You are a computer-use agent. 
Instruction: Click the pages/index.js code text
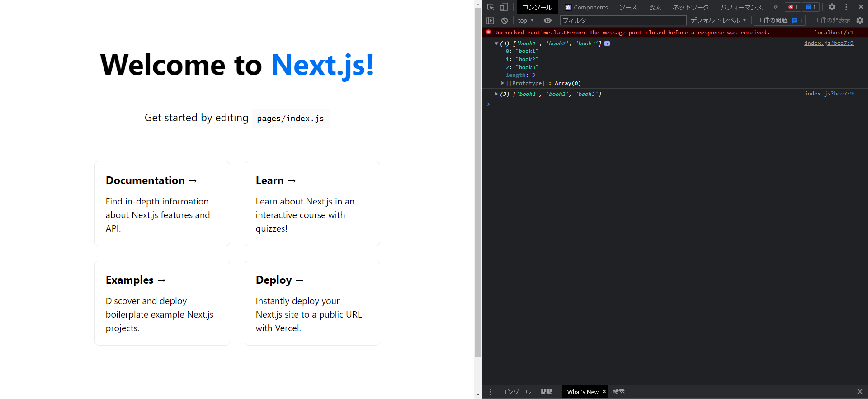click(x=290, y=119)
